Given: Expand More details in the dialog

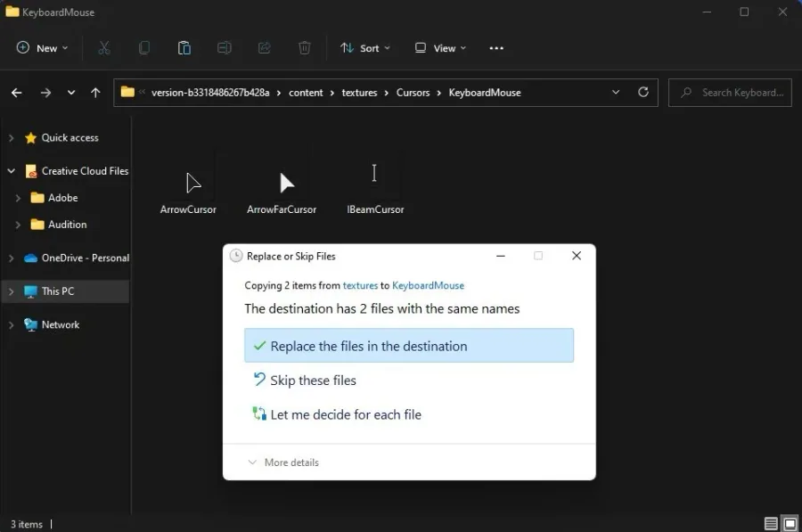Looking at the screenshot, I should click(x=283, y=462).
